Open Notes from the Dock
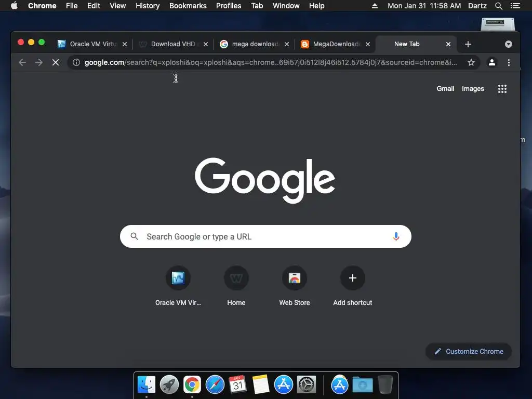The image size is (532, 399). click(261, 384)
